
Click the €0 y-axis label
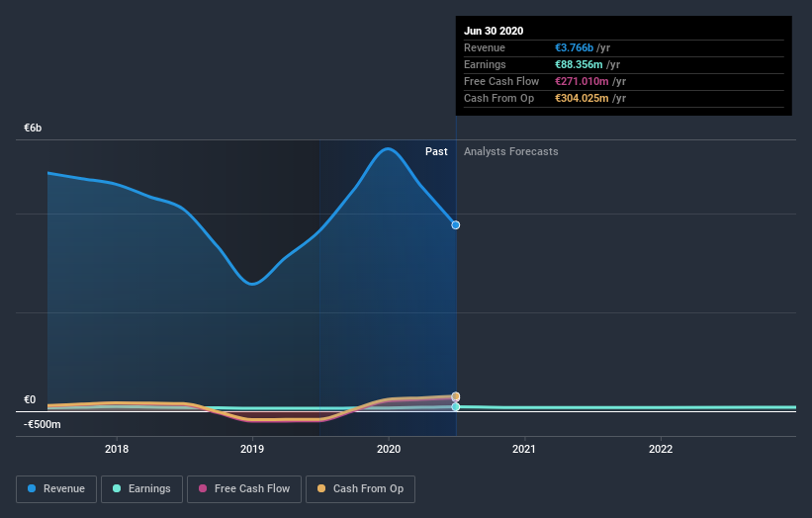[x=30, y=400]
